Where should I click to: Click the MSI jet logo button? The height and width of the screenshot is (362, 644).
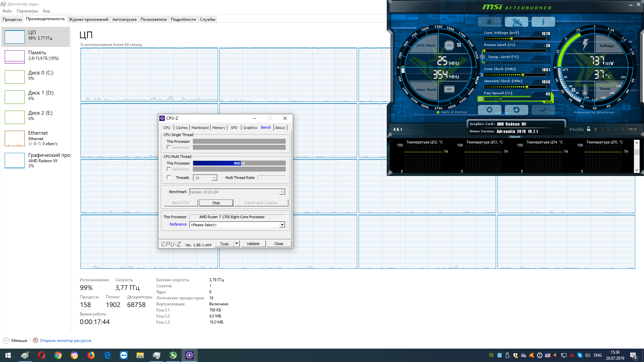(516, 22)
